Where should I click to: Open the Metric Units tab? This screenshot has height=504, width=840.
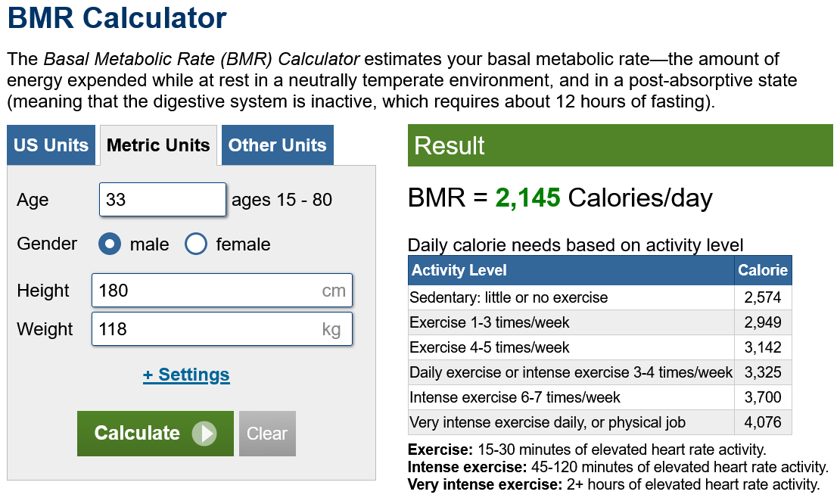[158, 145]
